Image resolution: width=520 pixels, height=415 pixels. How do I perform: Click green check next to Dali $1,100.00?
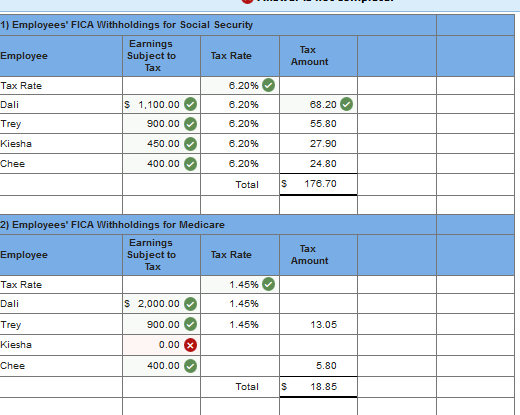[190, 104]
